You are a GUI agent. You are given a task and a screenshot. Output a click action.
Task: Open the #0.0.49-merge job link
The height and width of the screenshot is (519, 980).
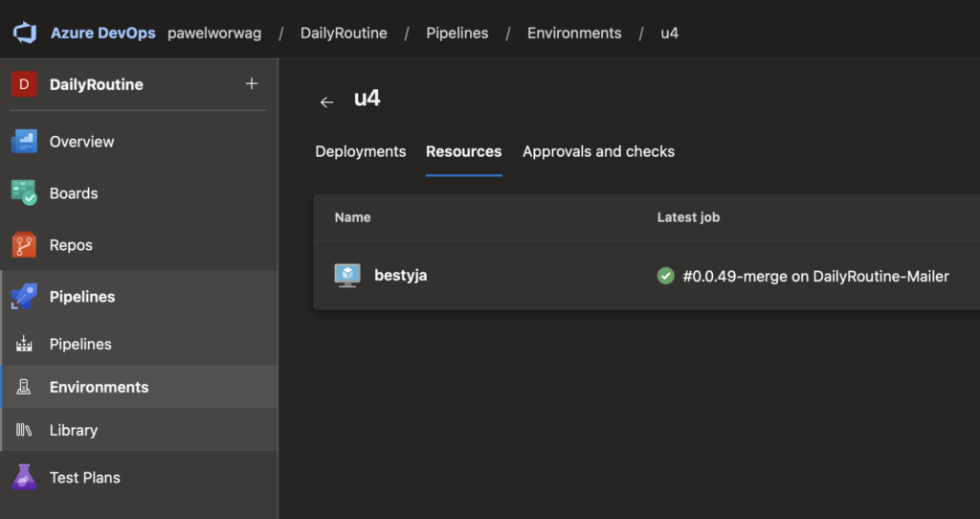point(814,276)
